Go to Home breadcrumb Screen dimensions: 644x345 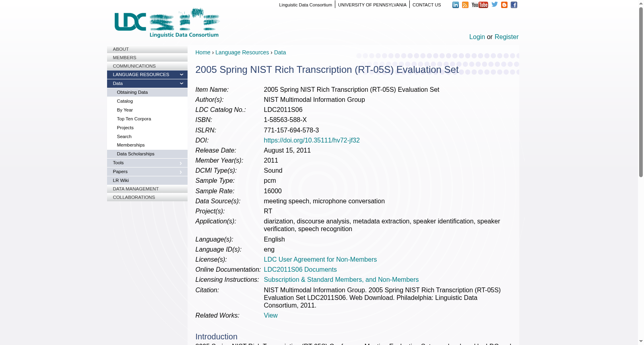point(203,52)
